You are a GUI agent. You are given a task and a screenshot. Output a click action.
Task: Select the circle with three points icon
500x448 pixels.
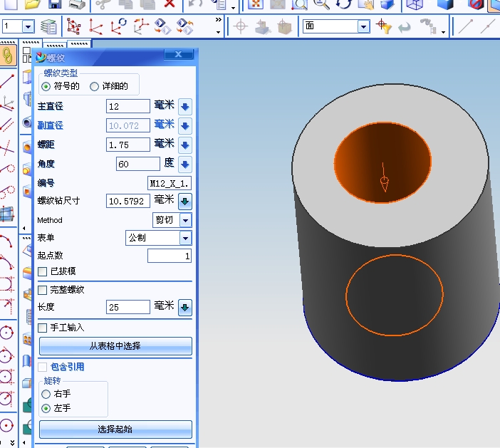7,333
